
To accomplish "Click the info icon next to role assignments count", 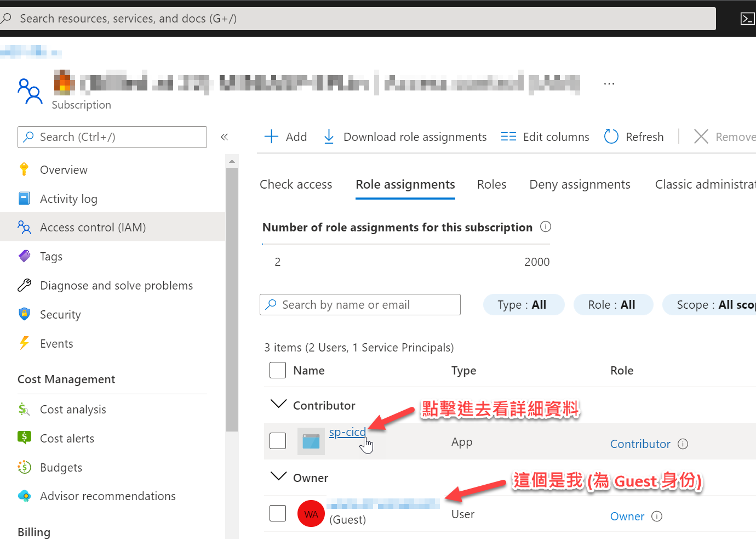I will (546, 226).
